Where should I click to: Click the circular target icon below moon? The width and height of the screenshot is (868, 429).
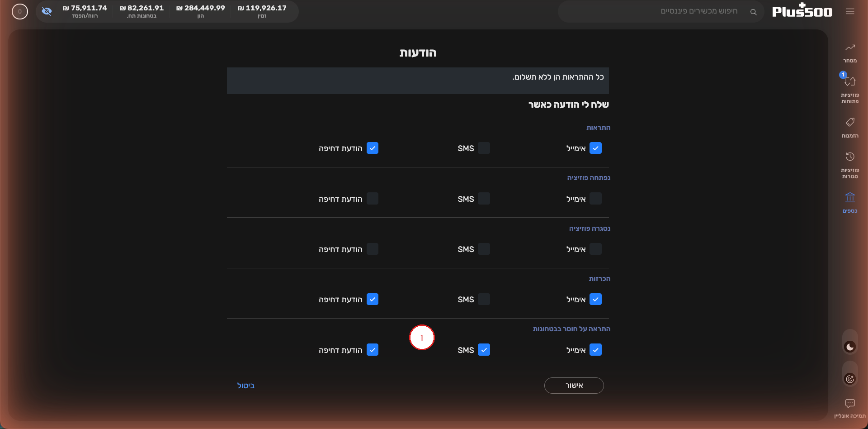coord(850,379)
